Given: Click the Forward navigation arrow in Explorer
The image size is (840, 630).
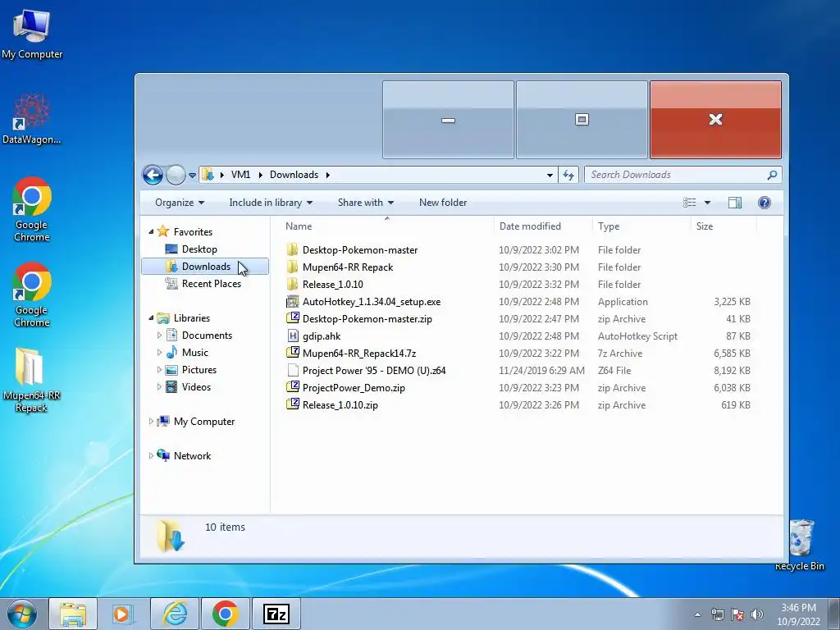Looking at the screenshot, I should pyautogui.click(x=176, y=175).
